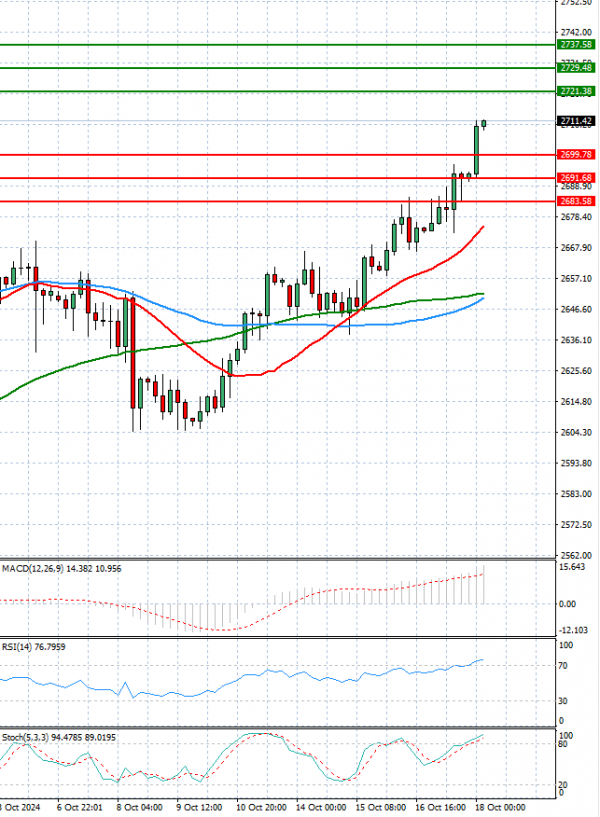Click the tallest MACD histogram bar

484,585
